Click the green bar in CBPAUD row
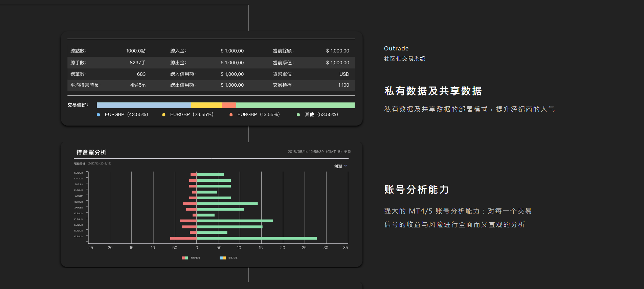Viewport: 644px width, 289px height. tap(227, 204)
